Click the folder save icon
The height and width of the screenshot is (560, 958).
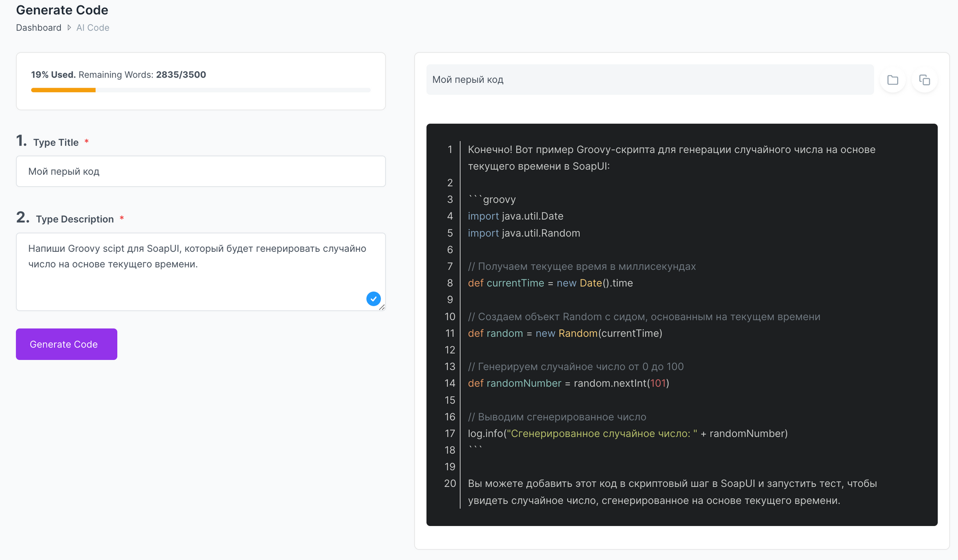click(892, 80)
